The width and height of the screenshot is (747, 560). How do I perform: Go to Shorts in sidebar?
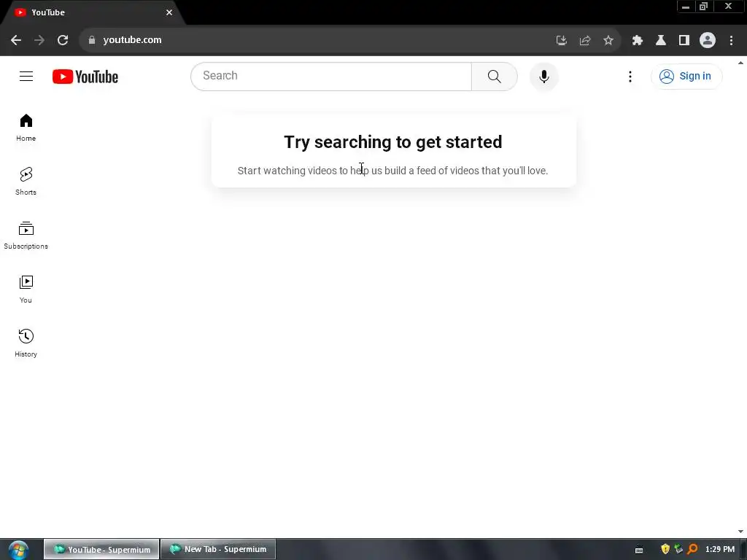pyautogui.click(x=26, y=181)
